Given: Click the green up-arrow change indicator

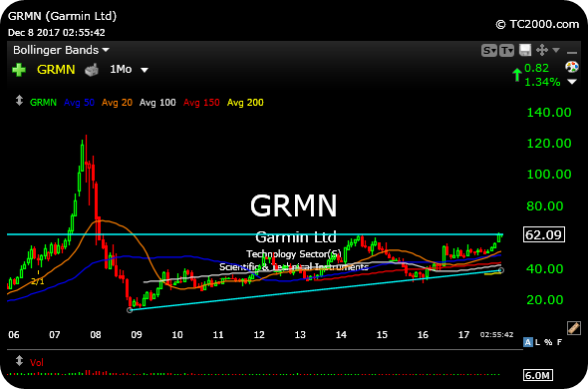Looking at the screenshot, I should [x=517, y=75].
